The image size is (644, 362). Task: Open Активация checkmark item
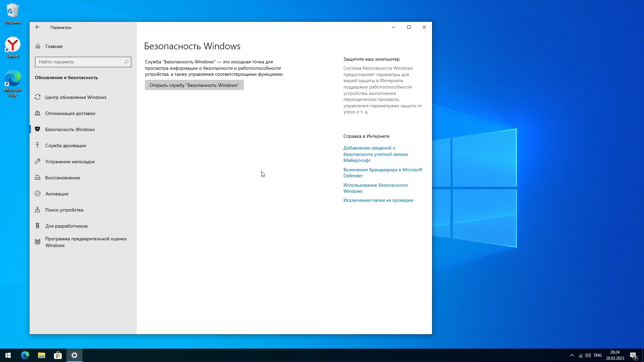57,194
